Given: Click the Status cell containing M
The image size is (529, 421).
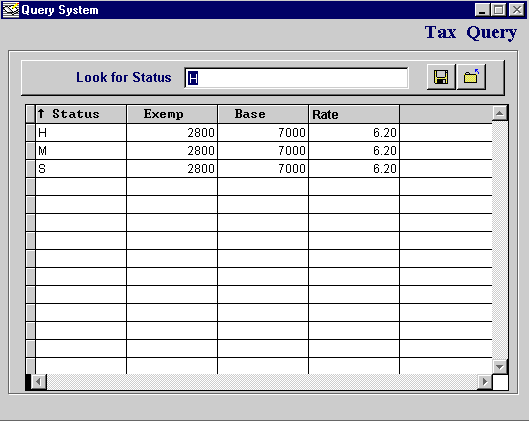Looking at the screenshot, I should 81,150.
